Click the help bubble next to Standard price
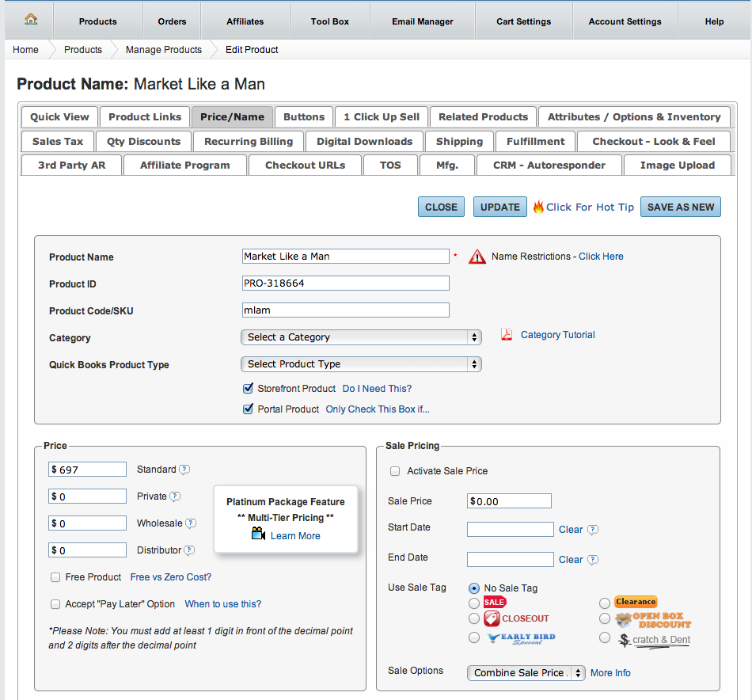Image resolution: width=752 pixels, height=700 pixels. (x=184, y=470)
